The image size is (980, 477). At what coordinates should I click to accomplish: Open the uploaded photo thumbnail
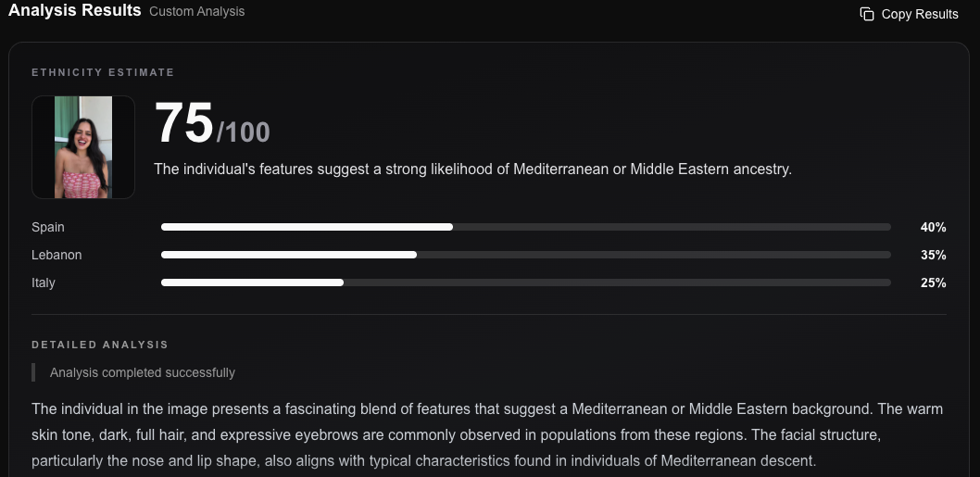pyautogui.click(x=83, y=147)
